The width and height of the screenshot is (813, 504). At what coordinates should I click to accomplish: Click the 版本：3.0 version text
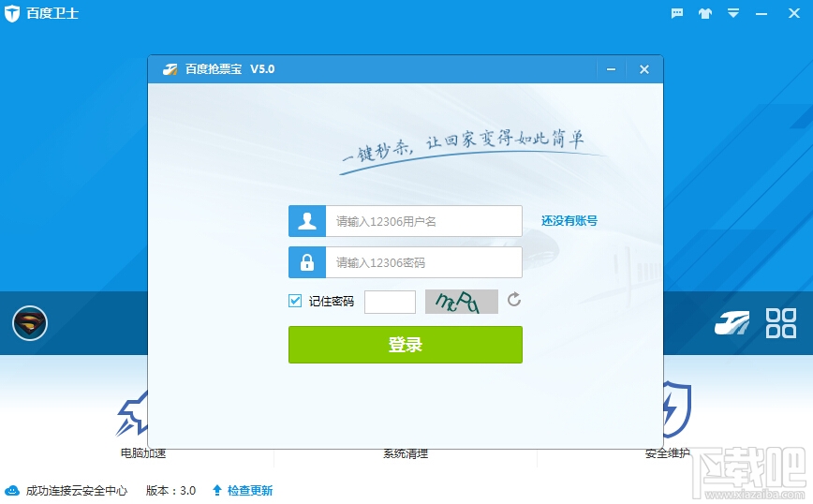point(170,491)
